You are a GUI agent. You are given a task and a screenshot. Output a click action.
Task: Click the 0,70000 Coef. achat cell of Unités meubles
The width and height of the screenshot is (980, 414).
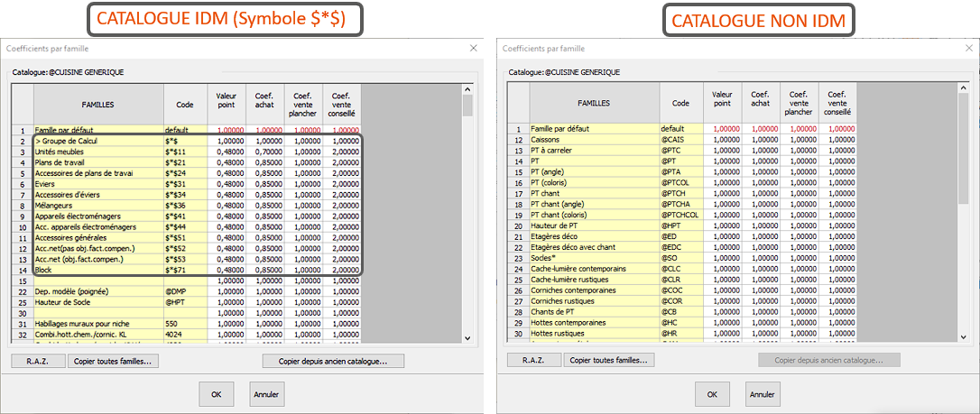click(265, 152)
